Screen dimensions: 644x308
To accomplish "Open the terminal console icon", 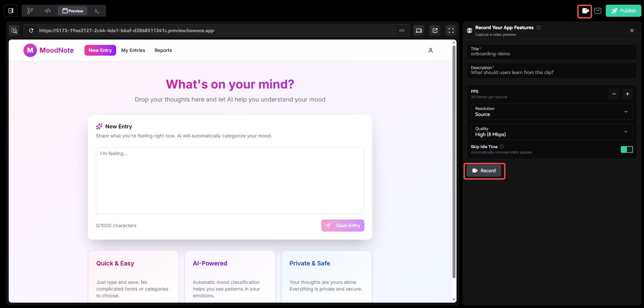I will pyautogui.click(x=97, y=11).
